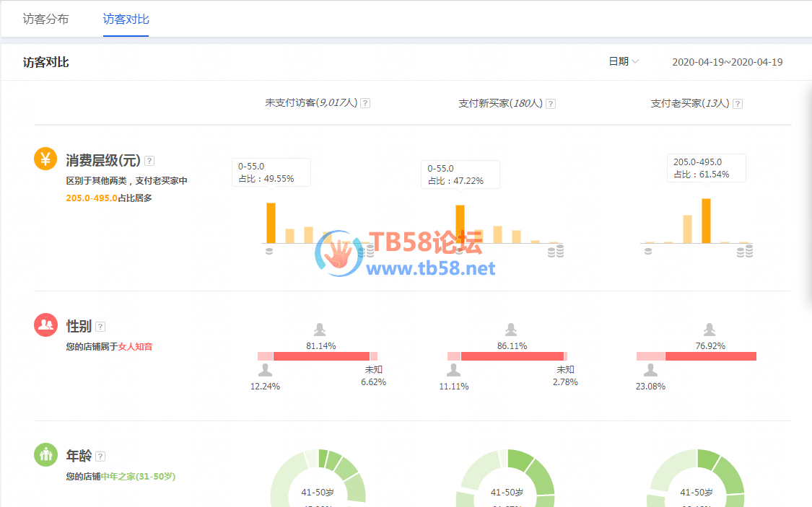Open the 日期 dropdown
This screenshot has height=507, width=812.
624,61
